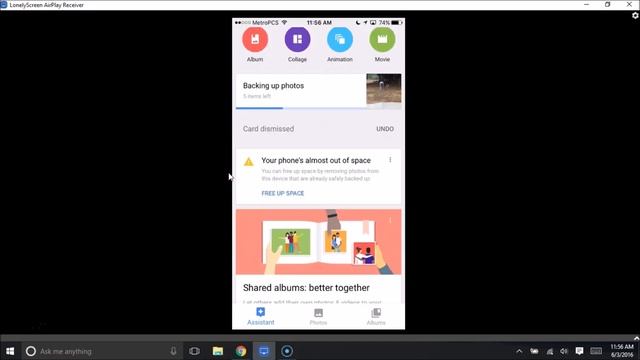
Task: Open the Shared albums illustration card
Action: (318, 242)
